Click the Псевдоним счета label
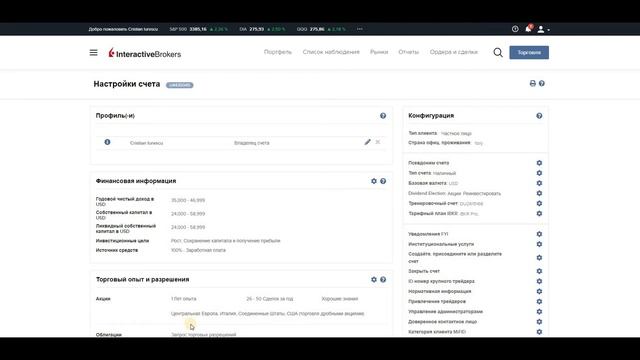The height and width of the screenshot is (360, 640). [429, 163]
